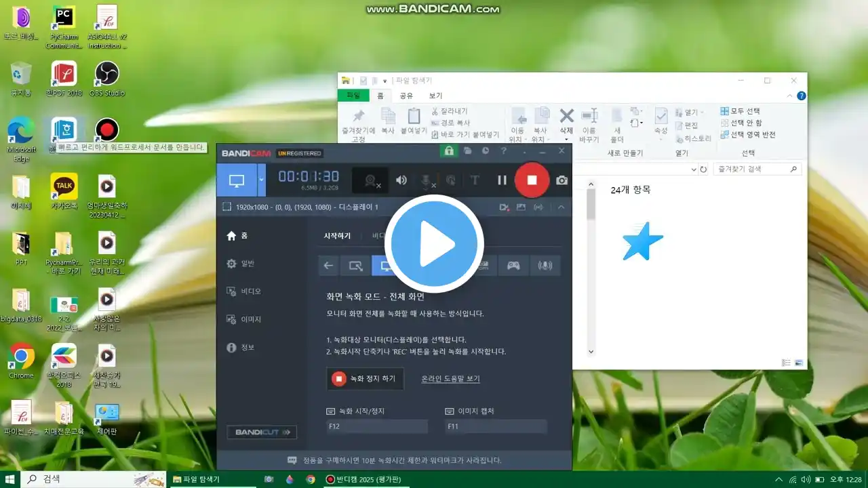
Task: Click the video record status icon
Action: point(504,207)
